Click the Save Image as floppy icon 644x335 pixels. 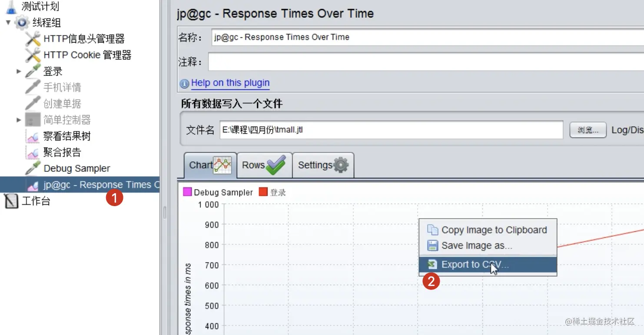point(433,246)
